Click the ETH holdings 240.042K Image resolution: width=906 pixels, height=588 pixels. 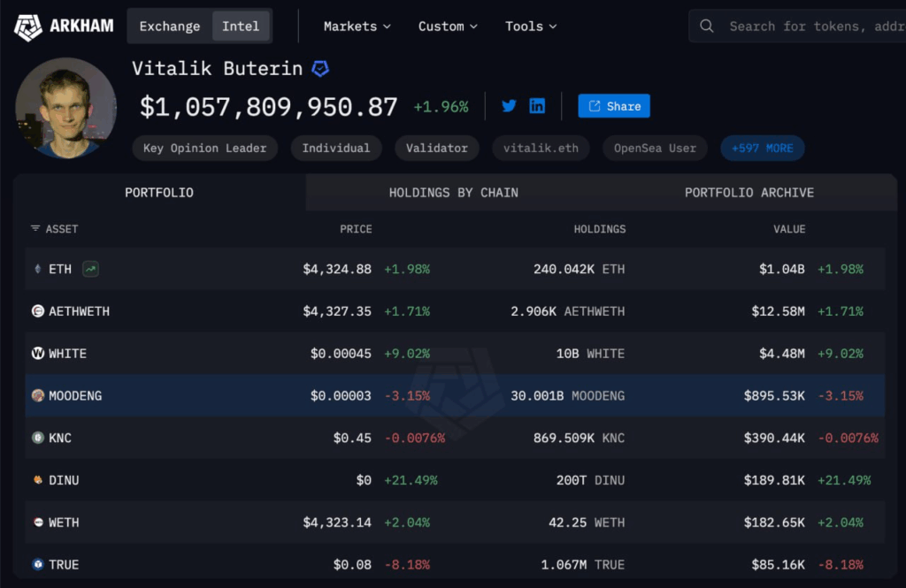tap(564, 269)
